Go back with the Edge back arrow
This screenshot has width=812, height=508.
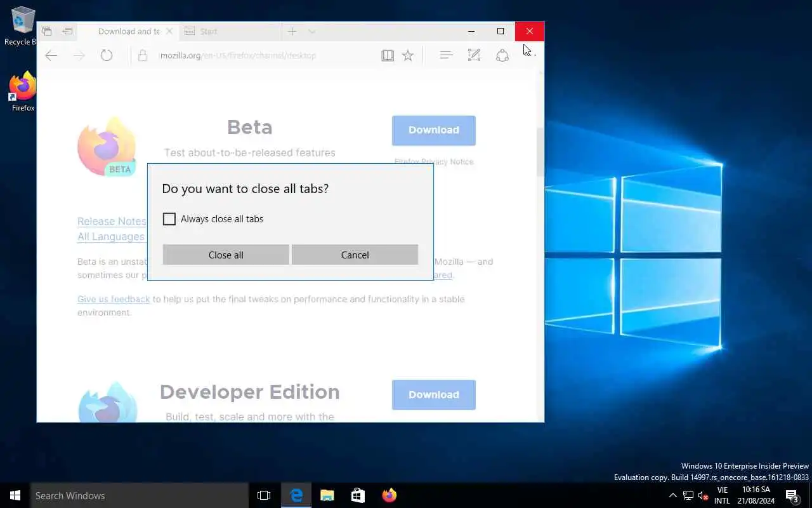pos(51,55)
